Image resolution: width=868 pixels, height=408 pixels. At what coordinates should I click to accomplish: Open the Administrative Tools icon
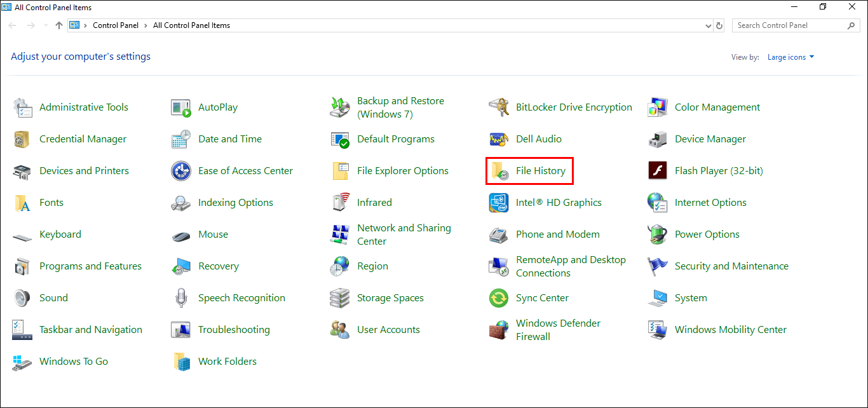click(22, 107)
